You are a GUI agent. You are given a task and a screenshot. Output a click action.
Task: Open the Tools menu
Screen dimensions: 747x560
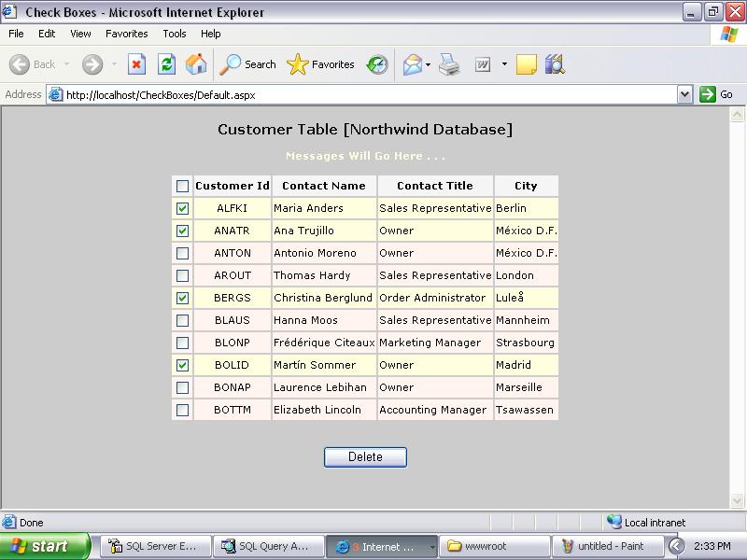pyautogui.click(x=175, y=34)
